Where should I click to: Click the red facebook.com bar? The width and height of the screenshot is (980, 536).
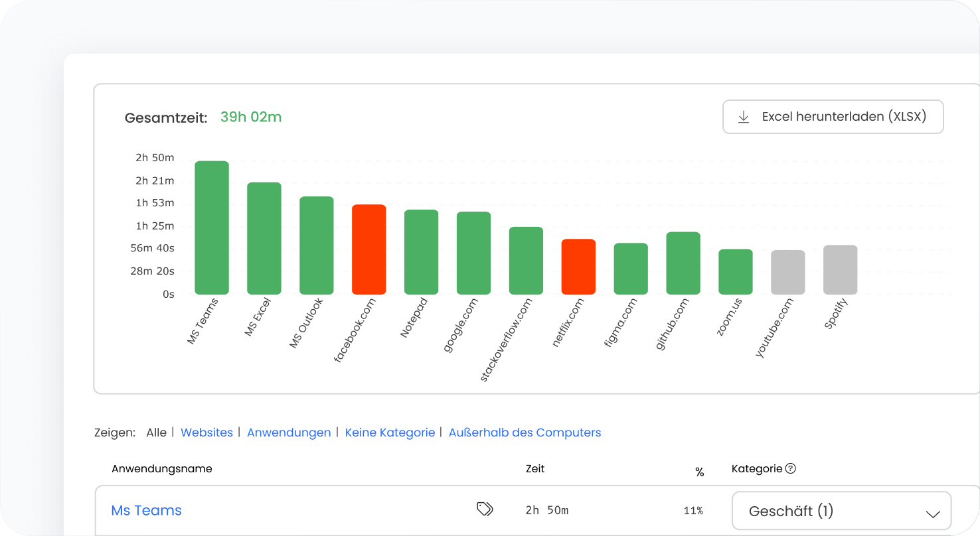pyautogui.click(x=368, y=249)
